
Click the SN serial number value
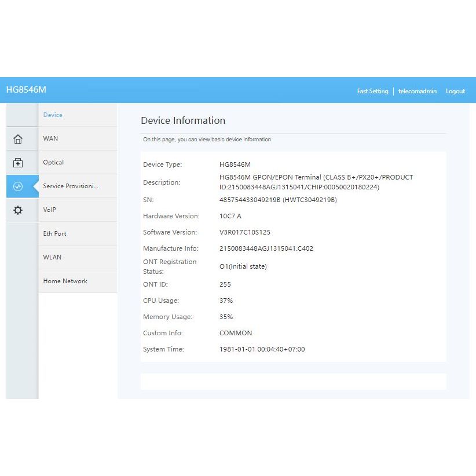[x=278, y=200]
